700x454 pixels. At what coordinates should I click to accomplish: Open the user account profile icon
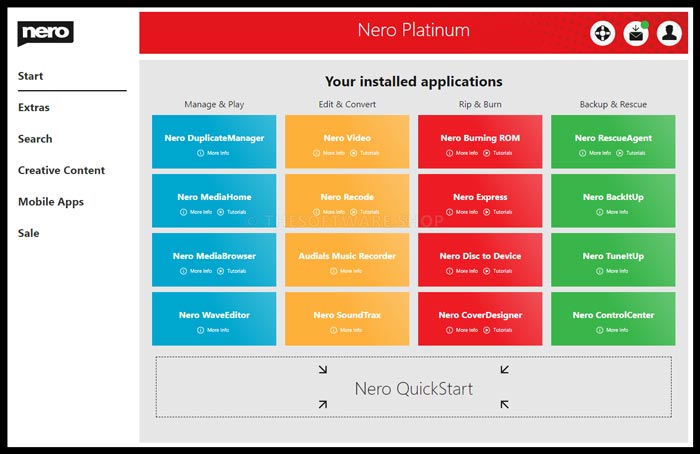coord(669,33)
